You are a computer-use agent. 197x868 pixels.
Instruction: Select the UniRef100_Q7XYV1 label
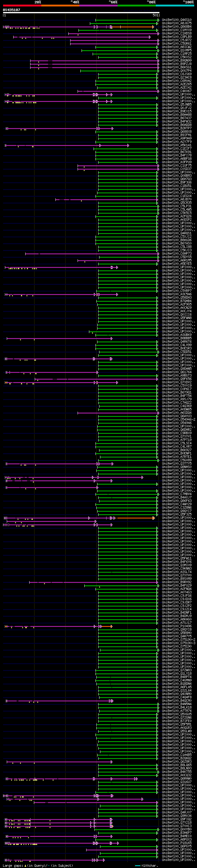coord(177,436)
